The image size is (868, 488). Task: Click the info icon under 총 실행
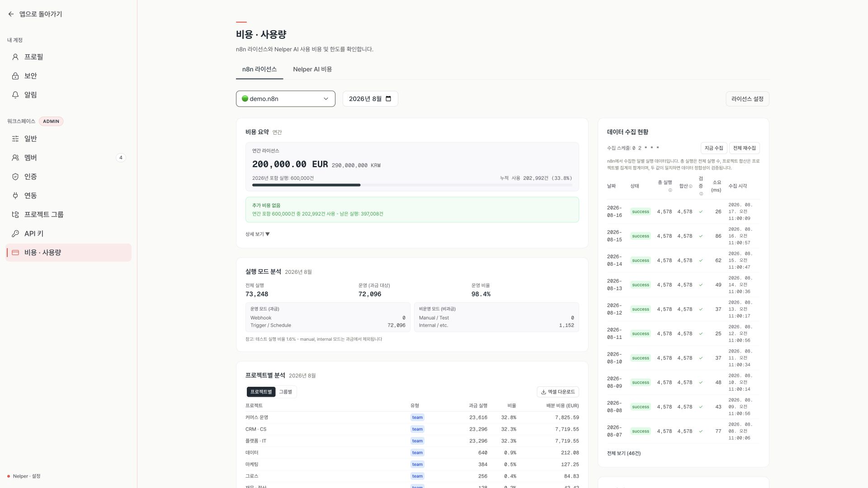tap(670, 190)
